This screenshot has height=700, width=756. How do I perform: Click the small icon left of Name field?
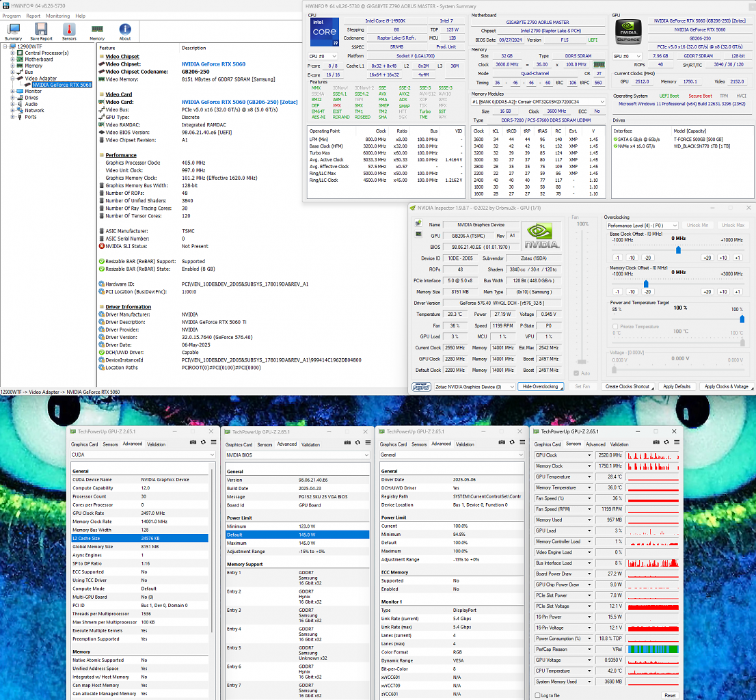click(418, 224)
